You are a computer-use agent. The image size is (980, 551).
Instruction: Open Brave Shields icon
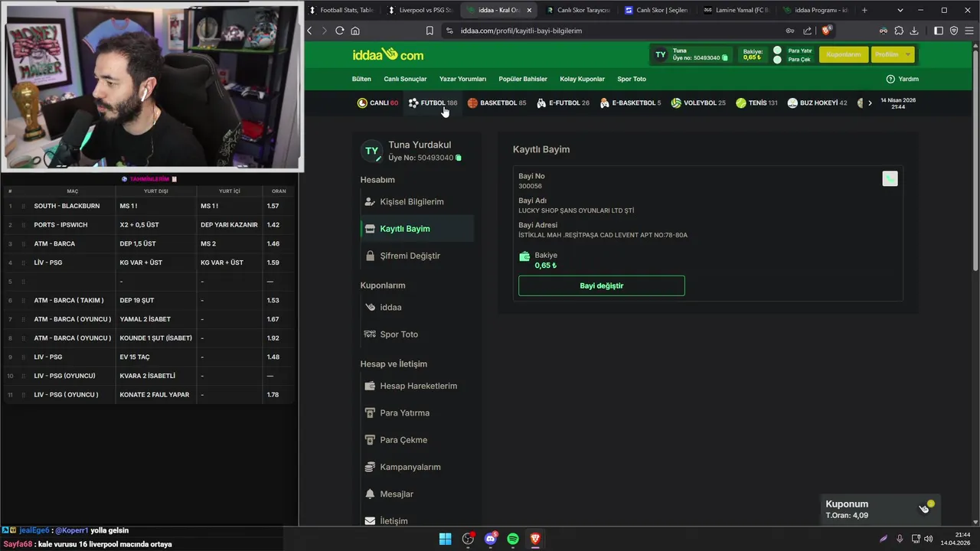click(825, 31)
